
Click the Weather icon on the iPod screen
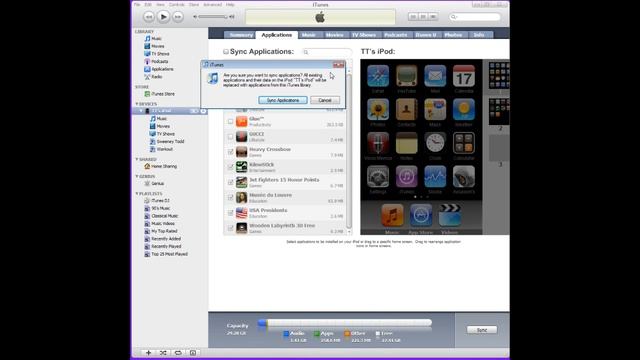coord(464,109)
